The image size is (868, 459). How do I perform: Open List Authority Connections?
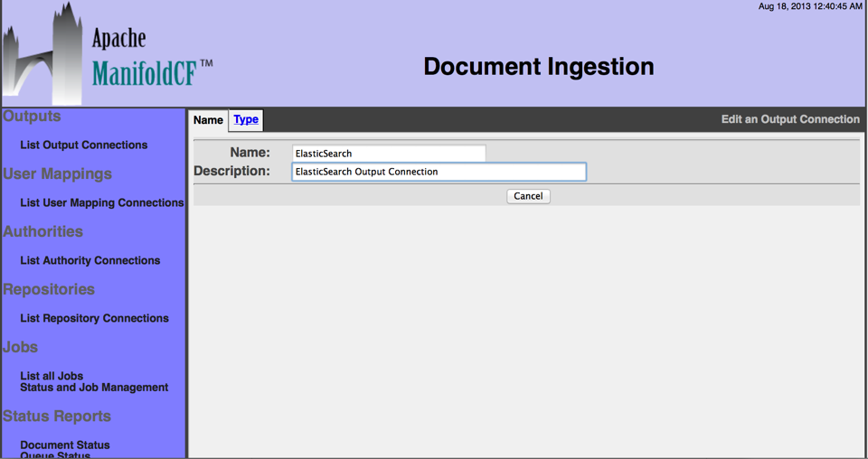[x=90, y=260]
